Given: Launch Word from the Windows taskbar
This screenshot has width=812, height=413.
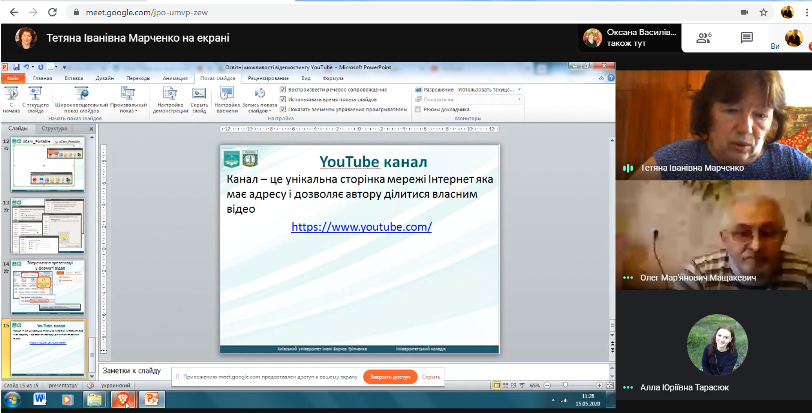Looking at the screenshot, I should (40, 399).
